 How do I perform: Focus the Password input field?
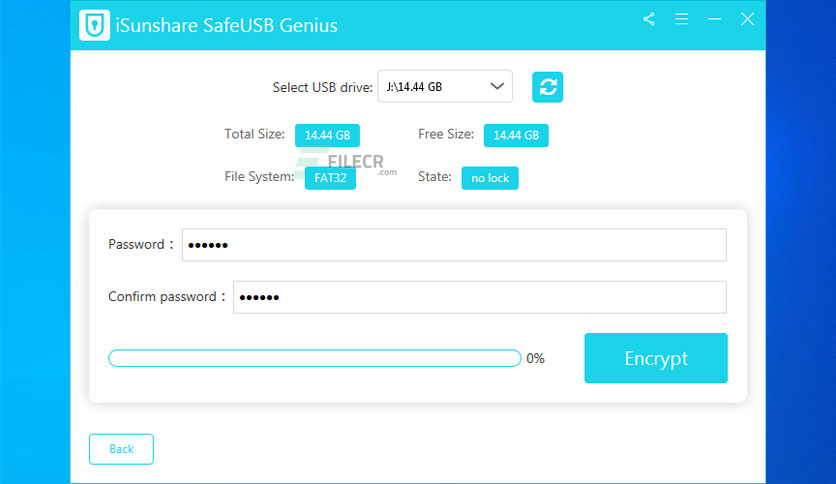(x=454, y=245)
